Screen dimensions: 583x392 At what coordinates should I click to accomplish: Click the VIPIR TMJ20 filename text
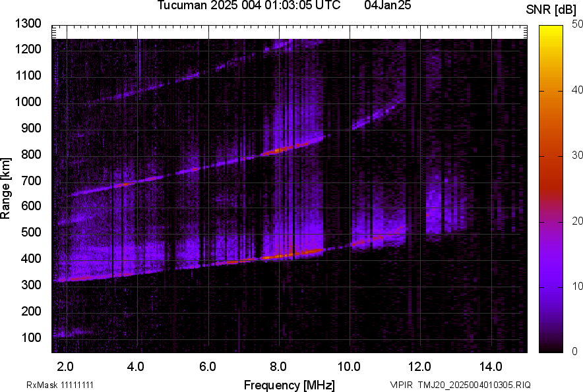(460, 385)
